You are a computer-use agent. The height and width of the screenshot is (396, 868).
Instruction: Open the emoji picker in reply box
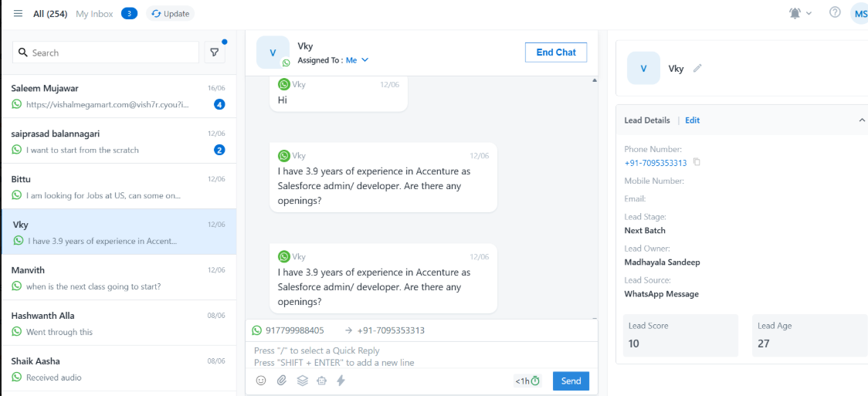coord(261,381)
